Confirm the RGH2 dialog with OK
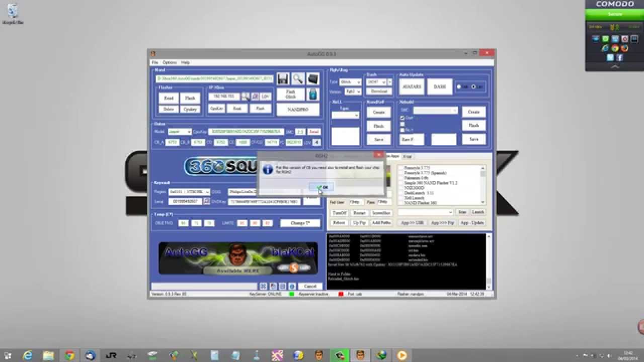The height and width of the screenshot is (362, 644). click(x=322, y=187)
